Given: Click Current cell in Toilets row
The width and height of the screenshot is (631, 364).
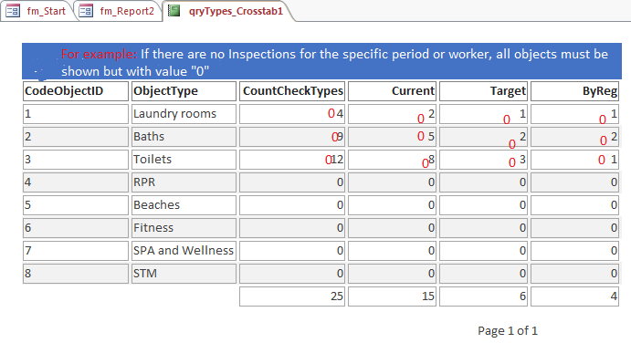Looking at the screenshot, I should coord(392,160).
